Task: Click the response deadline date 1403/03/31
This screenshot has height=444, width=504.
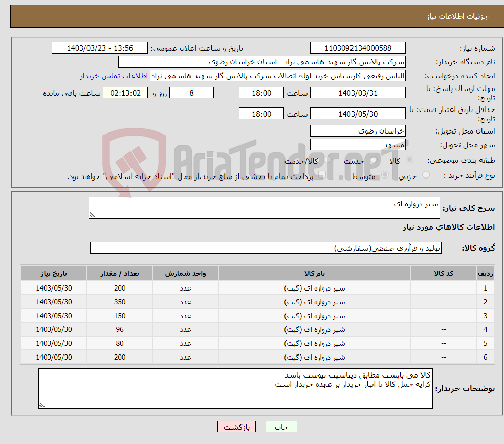Action: (358, 93)
